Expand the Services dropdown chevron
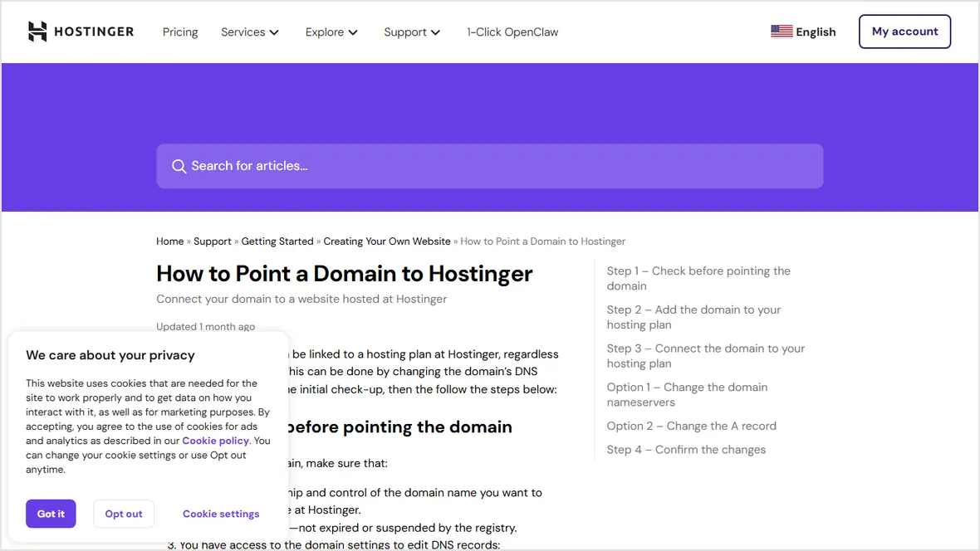The width and height of the screenshot is (980, 551). [274, 32]
